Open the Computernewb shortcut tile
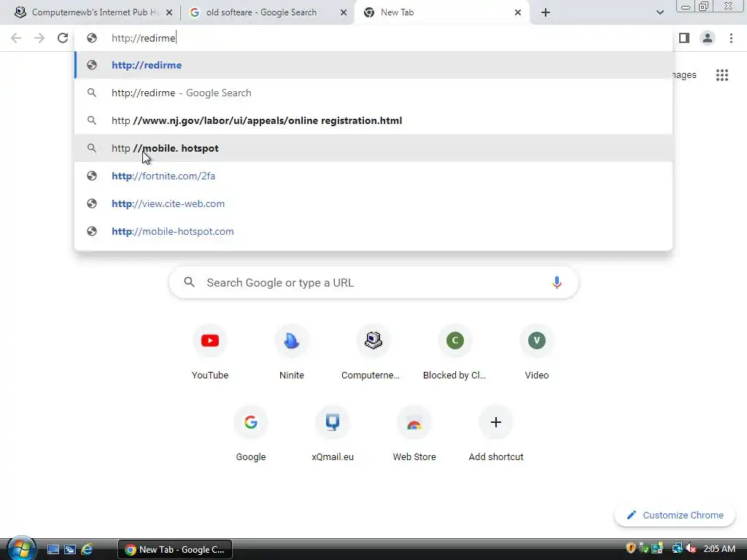Image resolution: width=747 pixels, height=560 pixels. coord(373,352)
